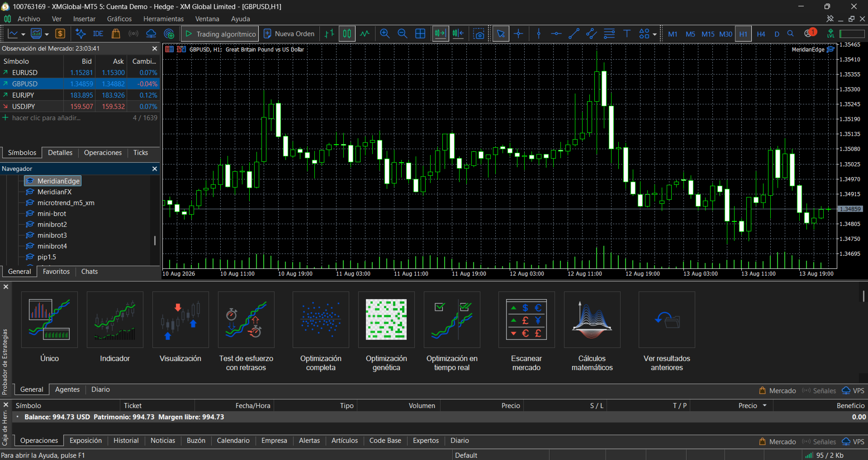Select the Fibonacci retracement tool
Viewport: 868px width, 460px height.
pos(609,34)
